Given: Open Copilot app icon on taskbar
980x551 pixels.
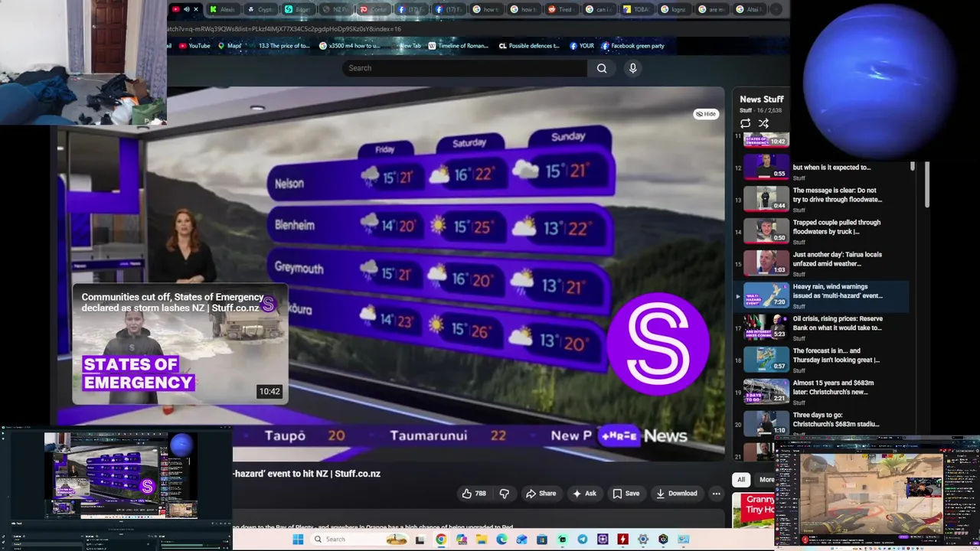Looking at the screenshot, I should 462,540.
